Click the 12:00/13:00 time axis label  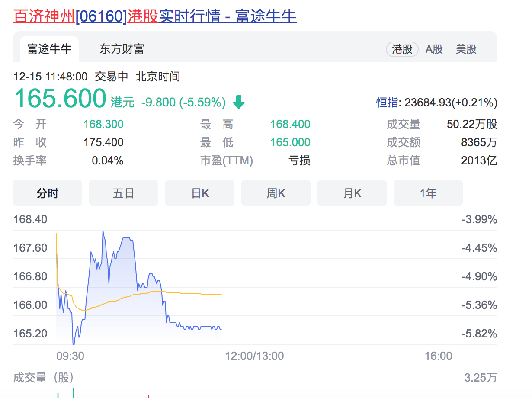[x=254, y=356]
